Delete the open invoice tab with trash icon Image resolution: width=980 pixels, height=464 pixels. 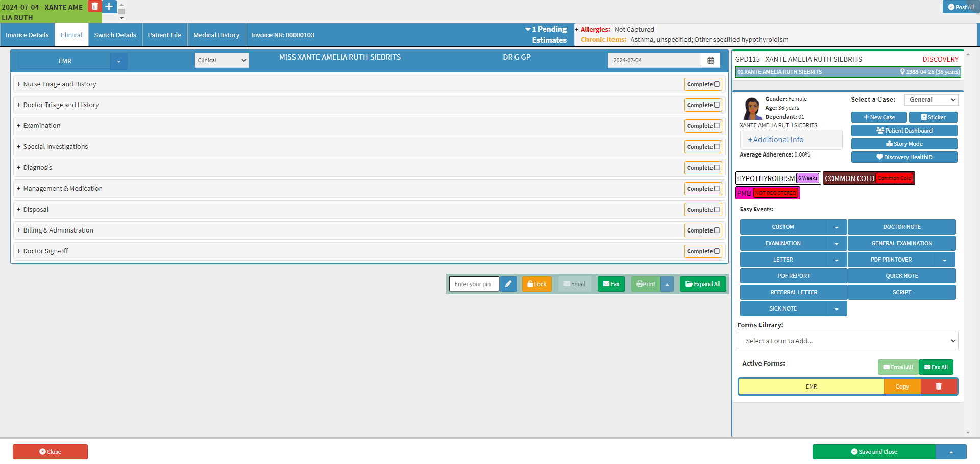[x=95, y=6]
